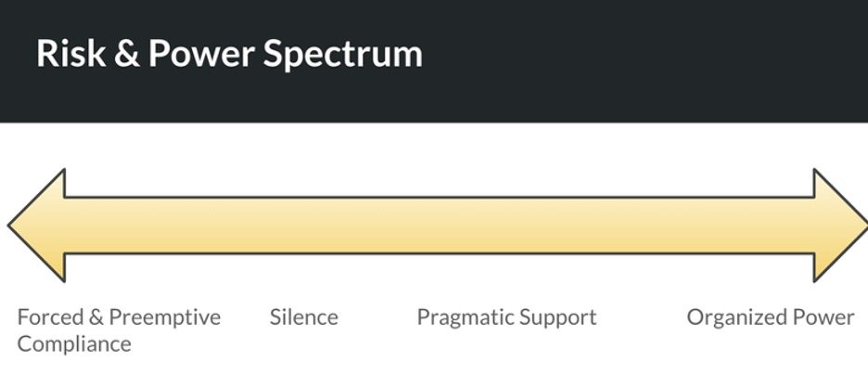Click the "Forced & Preemptive" text line
Image resolution: width=868 pixels, height=375 pixels.
(119, 317)
